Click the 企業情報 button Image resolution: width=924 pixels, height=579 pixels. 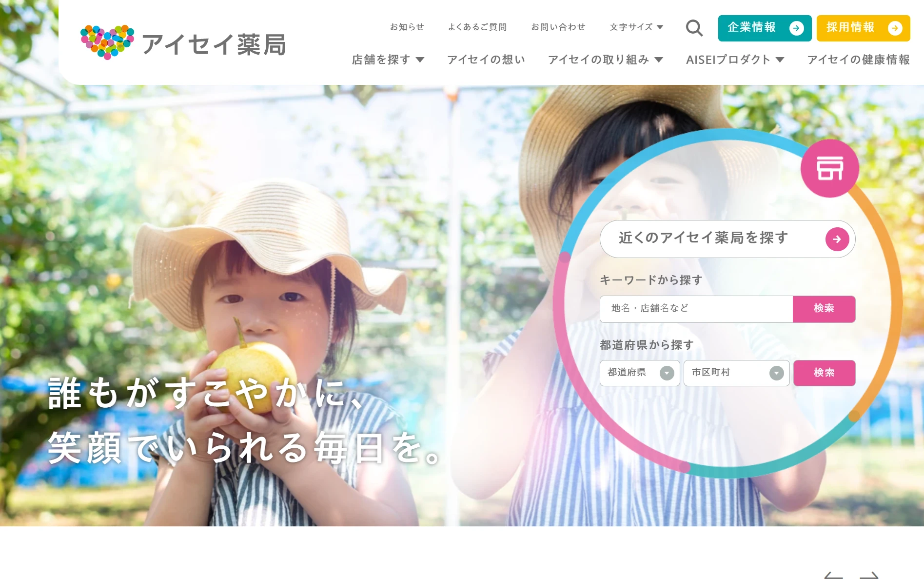(x=765, y=28)
